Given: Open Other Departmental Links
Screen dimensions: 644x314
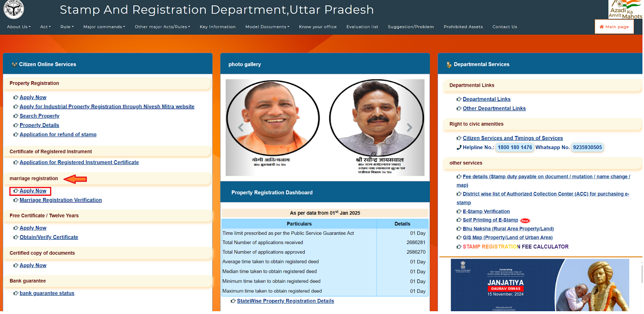Looking at the screenshot, I should pyautogui.click(x=494, y=108).
